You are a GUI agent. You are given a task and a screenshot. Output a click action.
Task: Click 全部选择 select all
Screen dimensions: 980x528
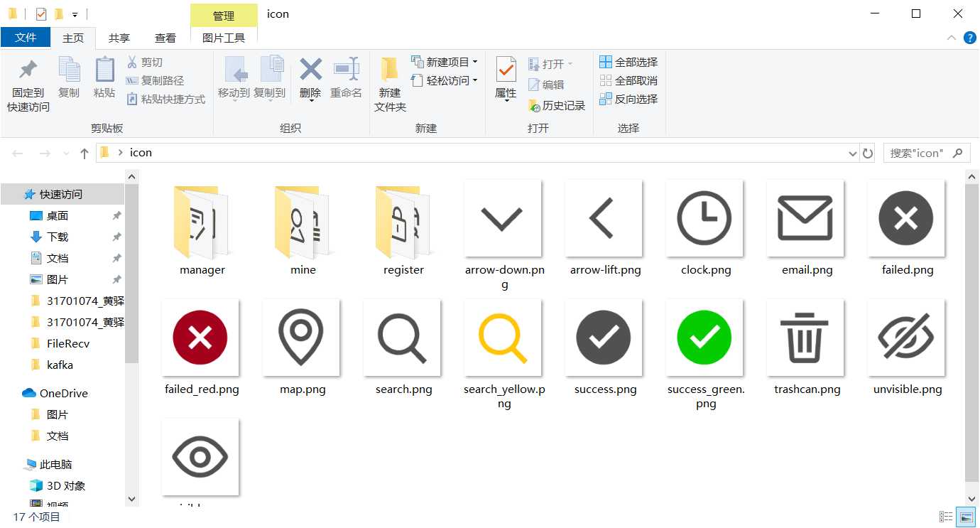pyautogui.click(x=628, y=63)
